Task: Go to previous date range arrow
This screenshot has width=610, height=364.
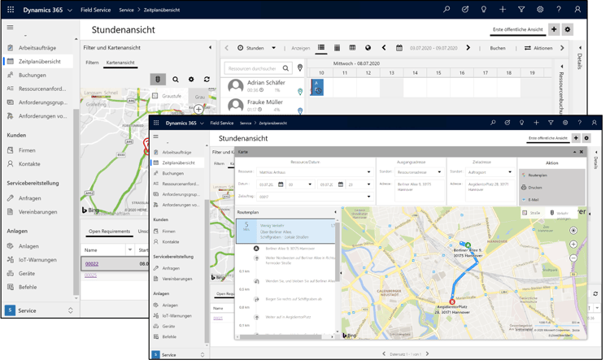Action: [x=384, y=47]
